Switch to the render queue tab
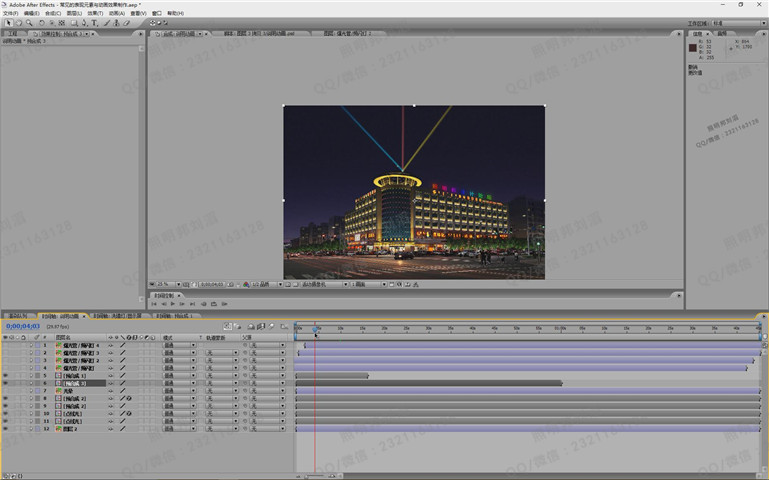The height and width of the screenshot is (480, 769). point(18,316)
